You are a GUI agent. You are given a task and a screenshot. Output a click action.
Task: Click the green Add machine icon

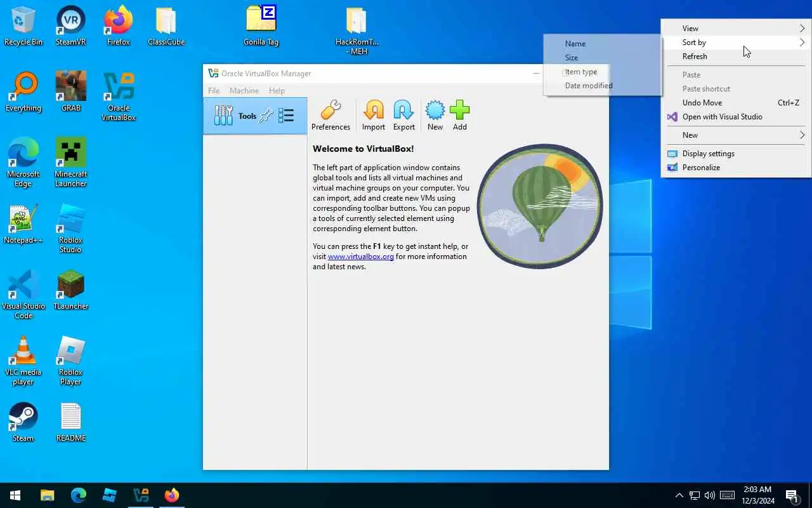(460, 116)
